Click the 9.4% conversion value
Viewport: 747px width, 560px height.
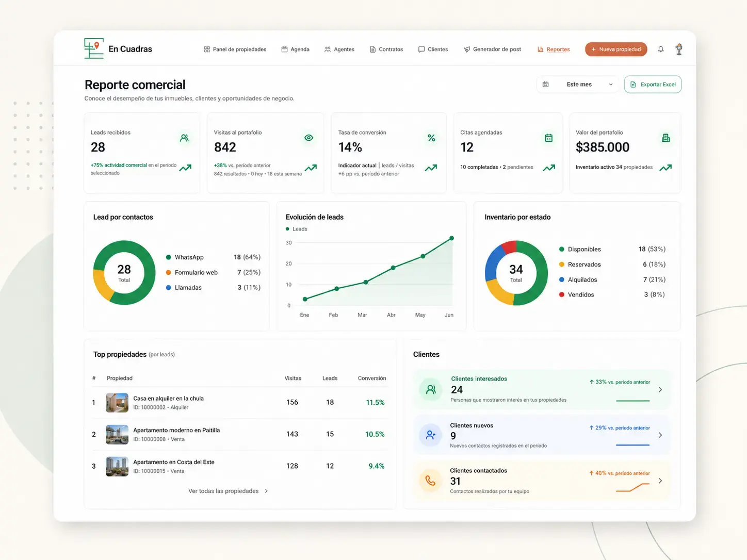(x=377, y=466)
